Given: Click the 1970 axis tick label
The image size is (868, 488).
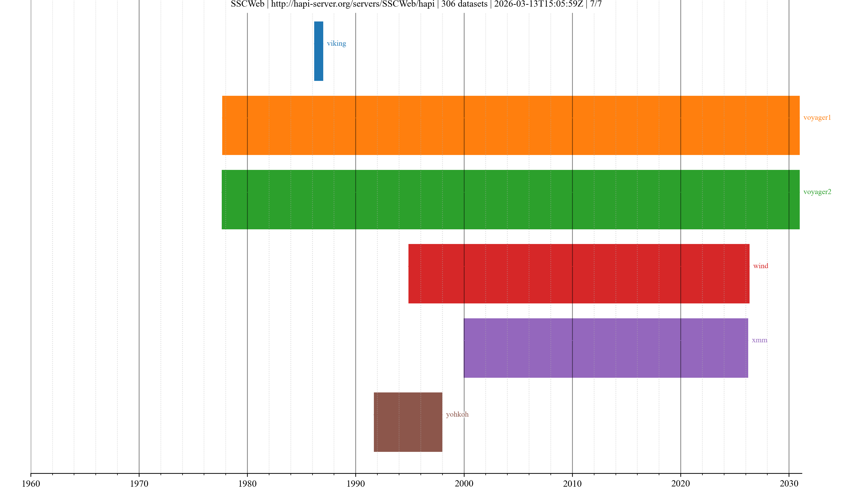Looking at the screenshot, I should click(x=139, y=483).
